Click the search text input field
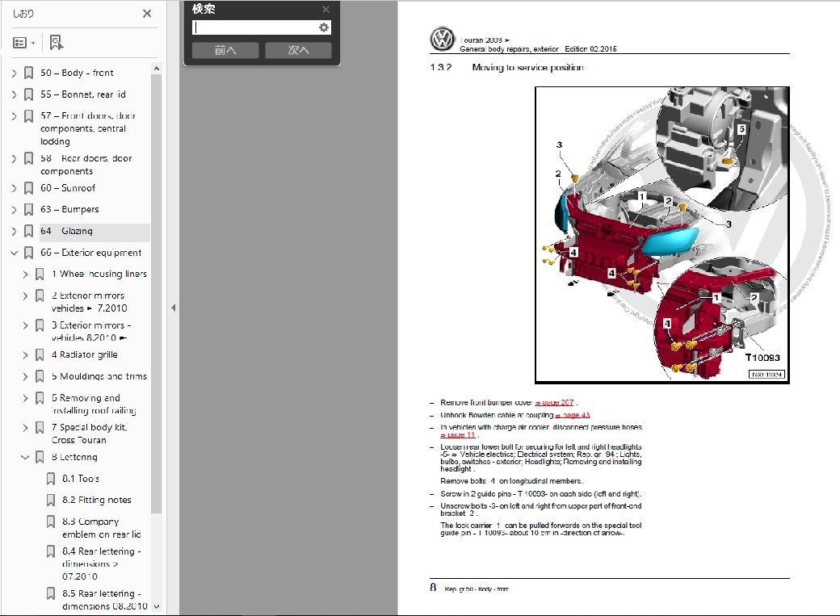This screenshot has width=840, height=616. pos(255,27)
